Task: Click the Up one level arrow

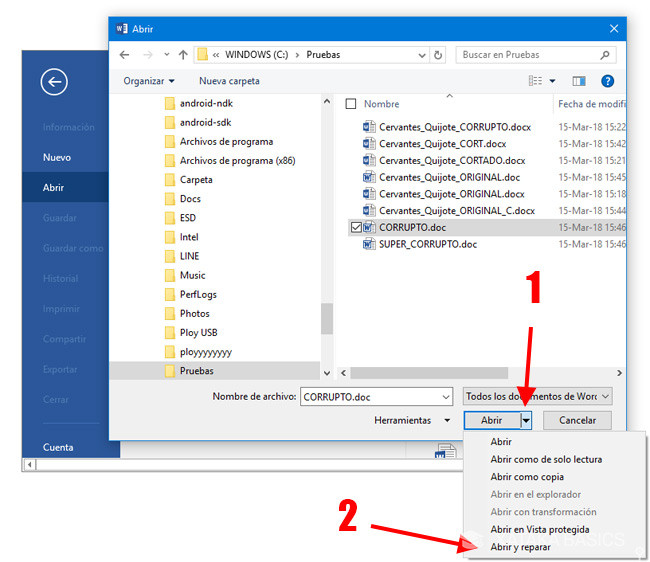Action: click(183, 55)
